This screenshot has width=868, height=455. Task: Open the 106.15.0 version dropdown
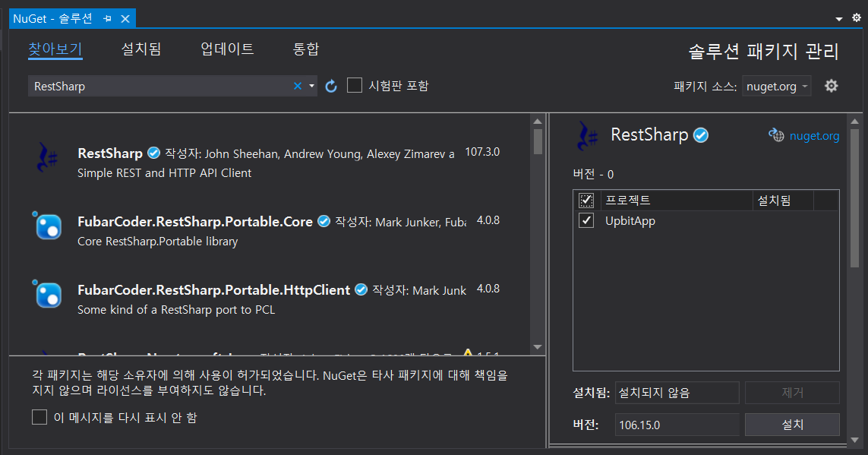(677, 425)
